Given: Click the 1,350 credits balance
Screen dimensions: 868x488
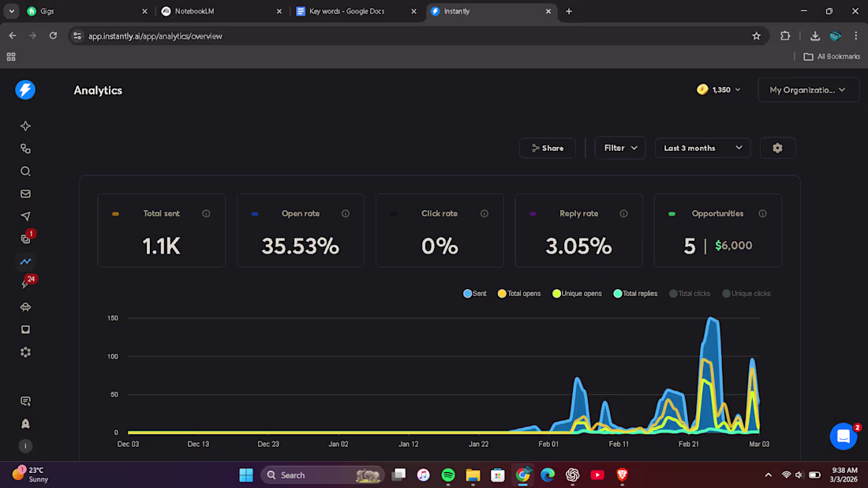Looking at the screenshot, I should pyautogui.click(x=719, y=90).
